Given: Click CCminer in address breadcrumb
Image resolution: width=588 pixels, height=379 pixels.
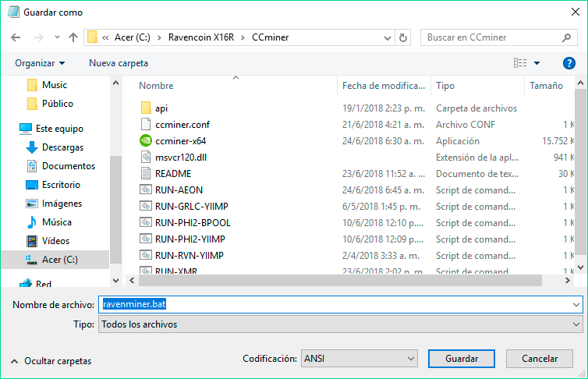Looking at the screenshot, I should (271, 37).
